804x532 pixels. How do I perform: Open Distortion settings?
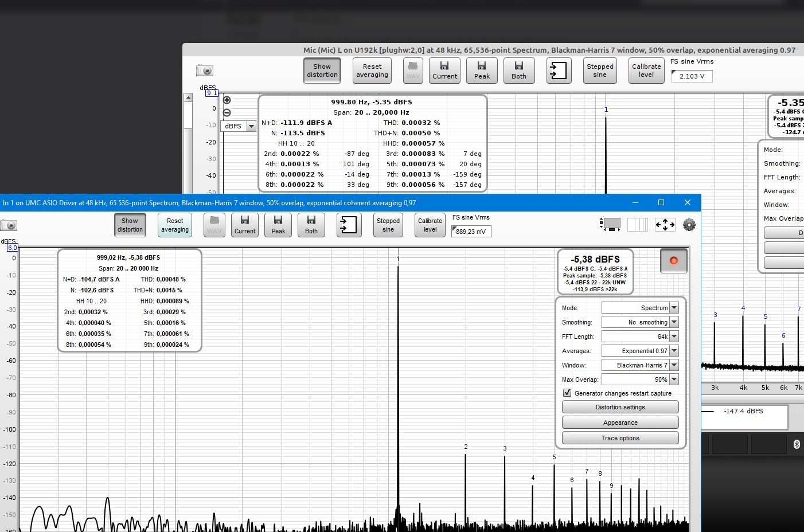[x=620, y=407]
